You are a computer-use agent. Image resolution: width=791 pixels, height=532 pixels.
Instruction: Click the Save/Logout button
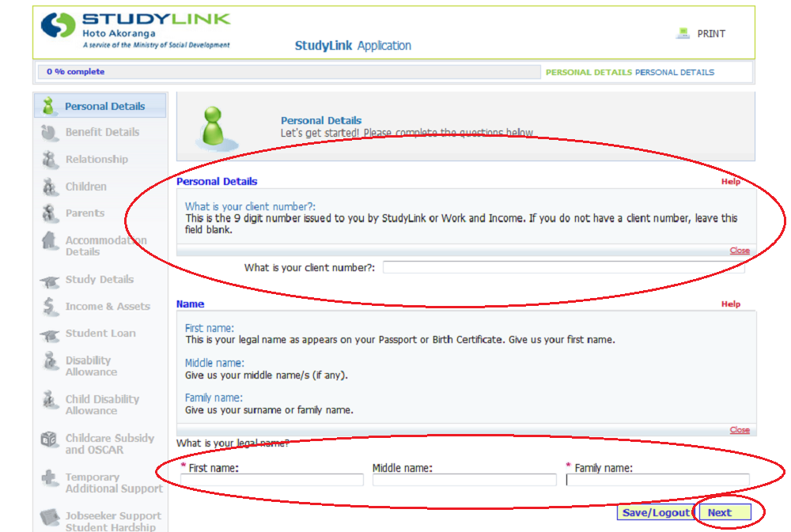[656, 512]
